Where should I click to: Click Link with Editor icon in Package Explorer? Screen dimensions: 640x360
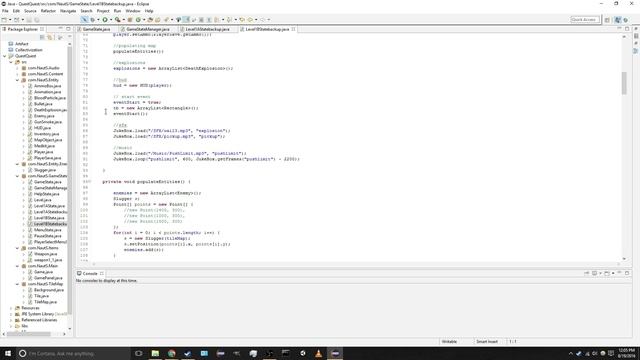(x=50, y=37)
